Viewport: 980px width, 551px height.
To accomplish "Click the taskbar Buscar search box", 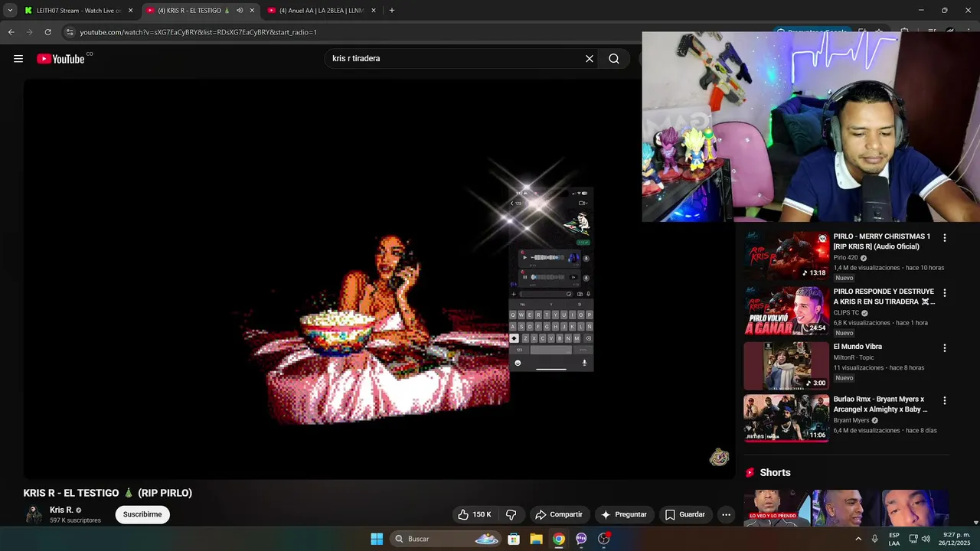I will (446, 539).
